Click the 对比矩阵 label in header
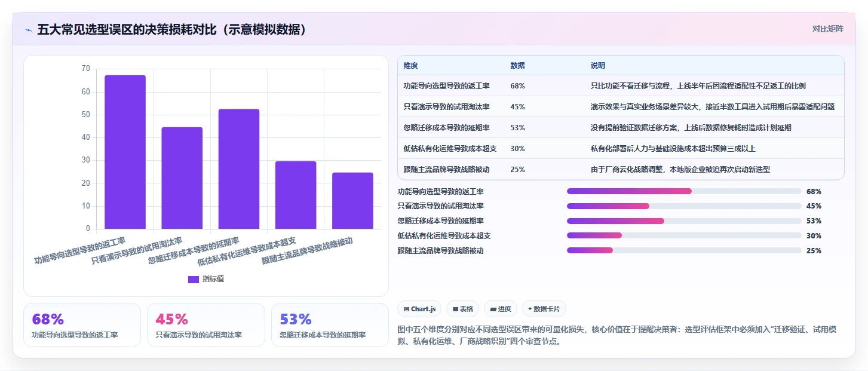Image resolution: width=868 pixels, height=371 pixels. click(827, 29)
